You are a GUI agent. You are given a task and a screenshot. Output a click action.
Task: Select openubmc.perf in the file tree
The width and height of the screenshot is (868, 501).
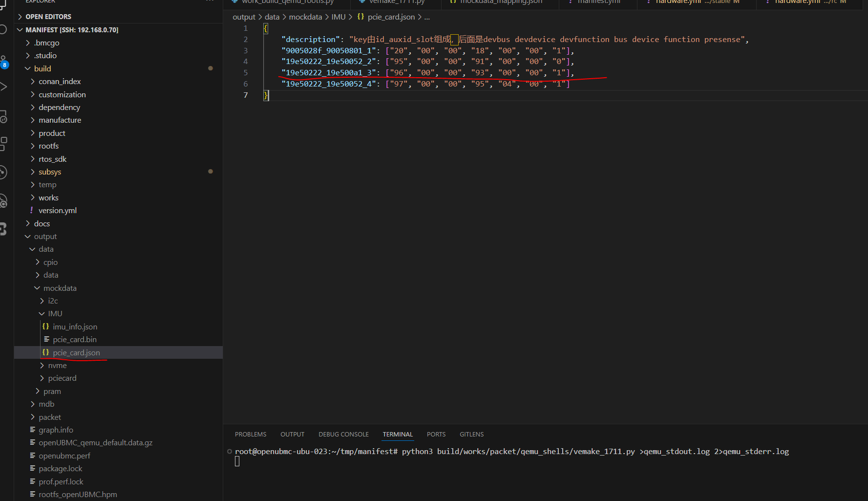[64, 456]
